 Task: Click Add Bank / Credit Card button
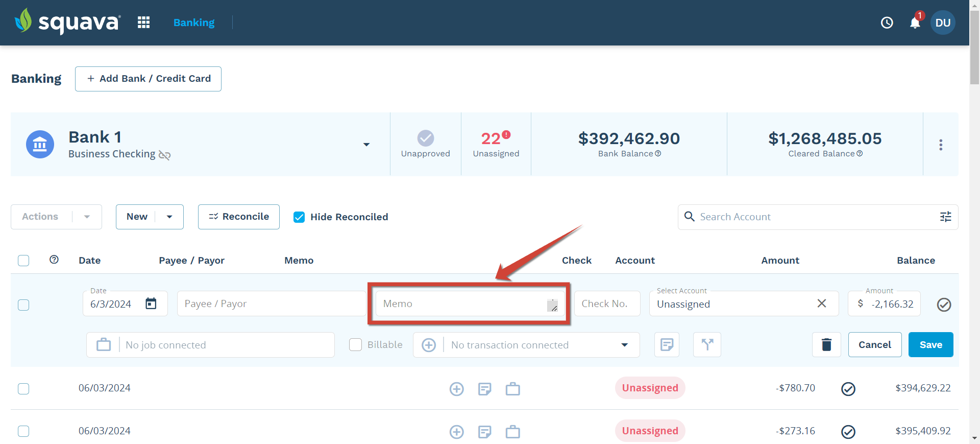(148, 79)
